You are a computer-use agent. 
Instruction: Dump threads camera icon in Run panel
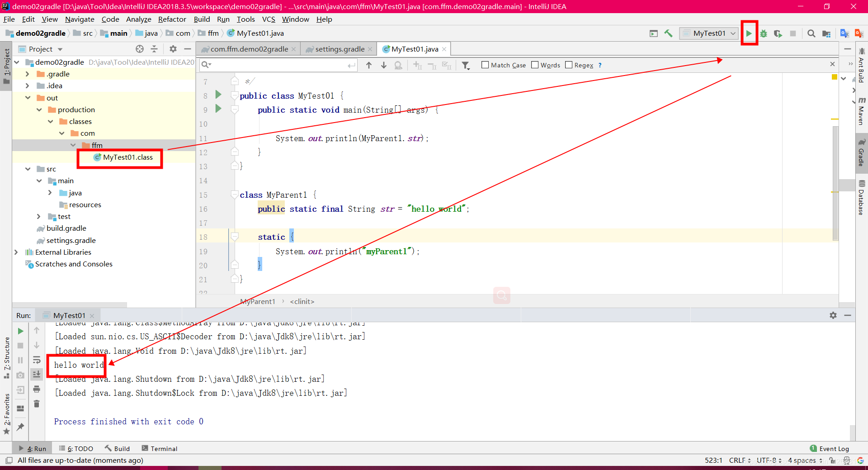click(20, 375)
